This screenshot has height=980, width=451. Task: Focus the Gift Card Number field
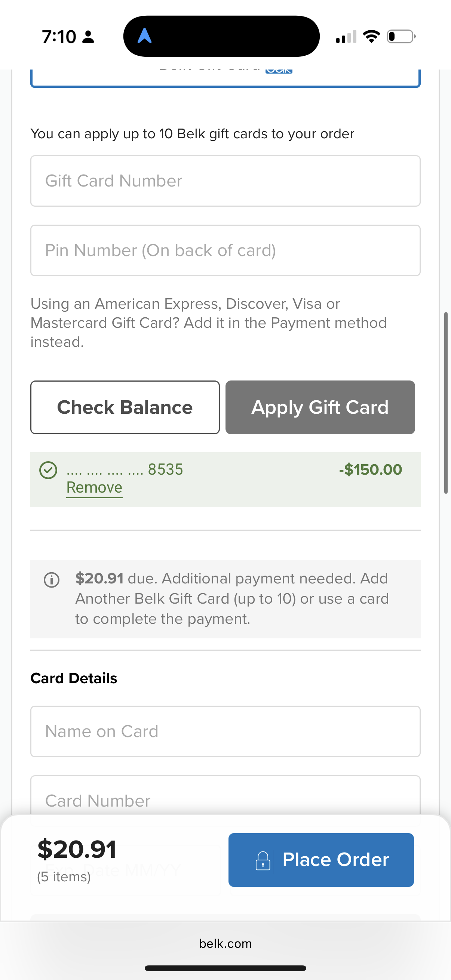click(x=225, y=181)
